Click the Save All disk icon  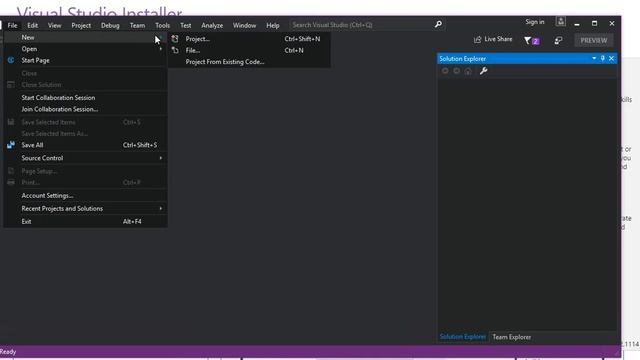pyautogui.click(x=11, y=145)
